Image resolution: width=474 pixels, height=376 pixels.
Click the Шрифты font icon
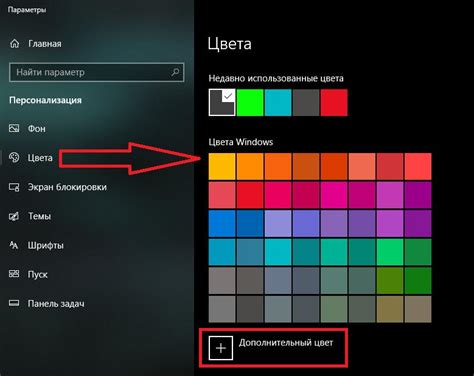tap(14, 245)
